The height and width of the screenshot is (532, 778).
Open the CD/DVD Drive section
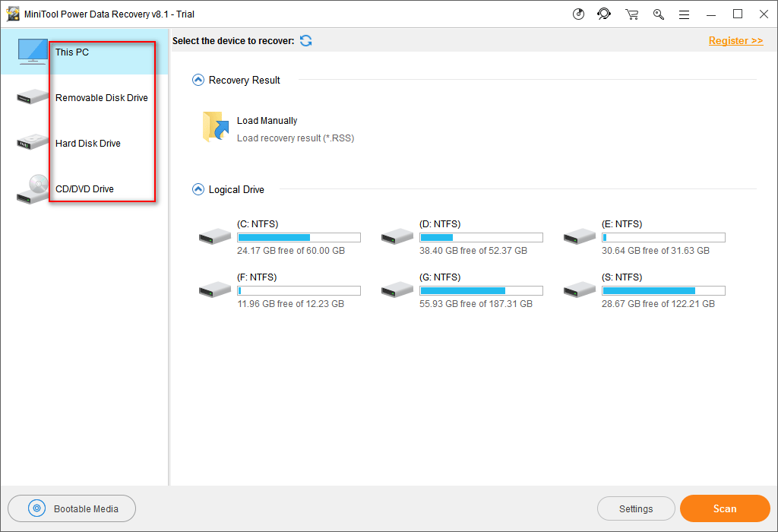coord(84,188)
